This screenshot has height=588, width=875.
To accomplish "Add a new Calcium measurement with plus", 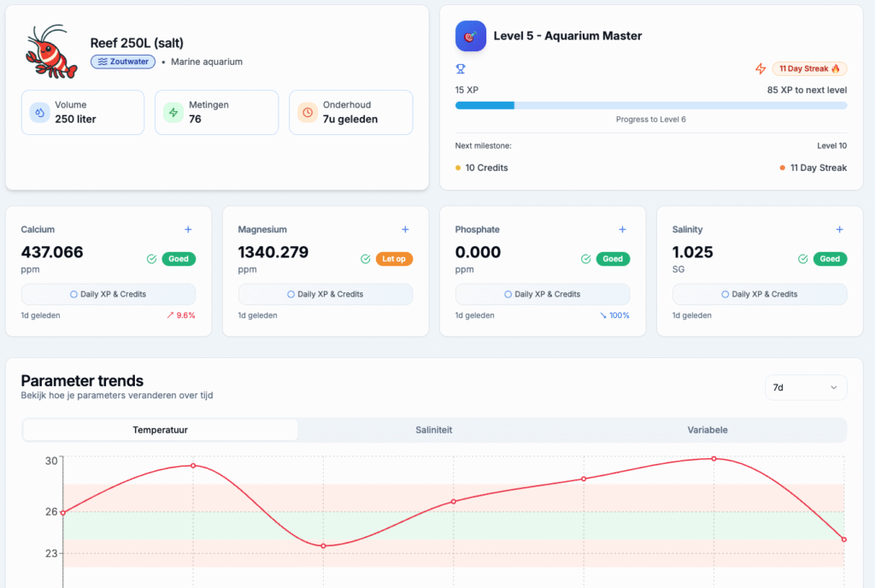I will [x=188, y=229].
